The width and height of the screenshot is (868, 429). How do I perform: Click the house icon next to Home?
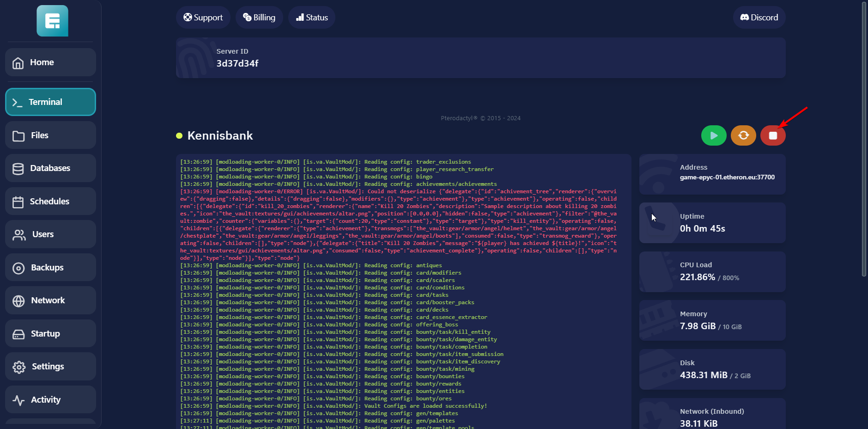[18, 63]
